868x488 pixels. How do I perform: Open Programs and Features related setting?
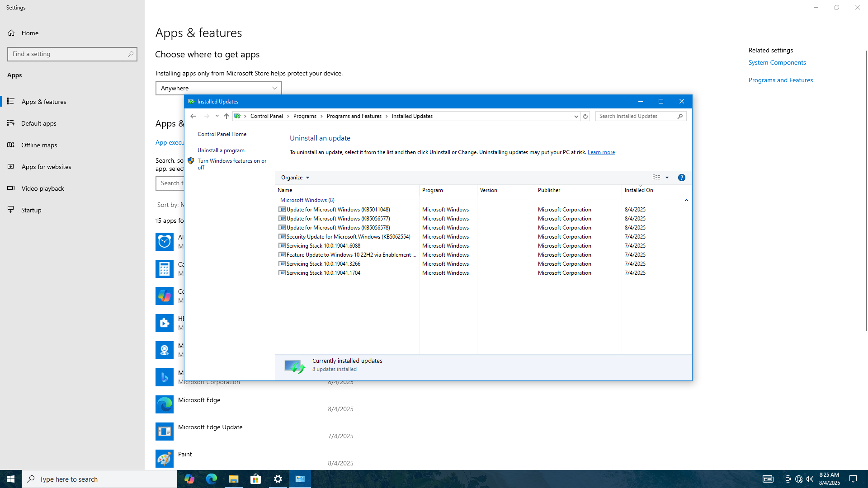tap(781, 80)
